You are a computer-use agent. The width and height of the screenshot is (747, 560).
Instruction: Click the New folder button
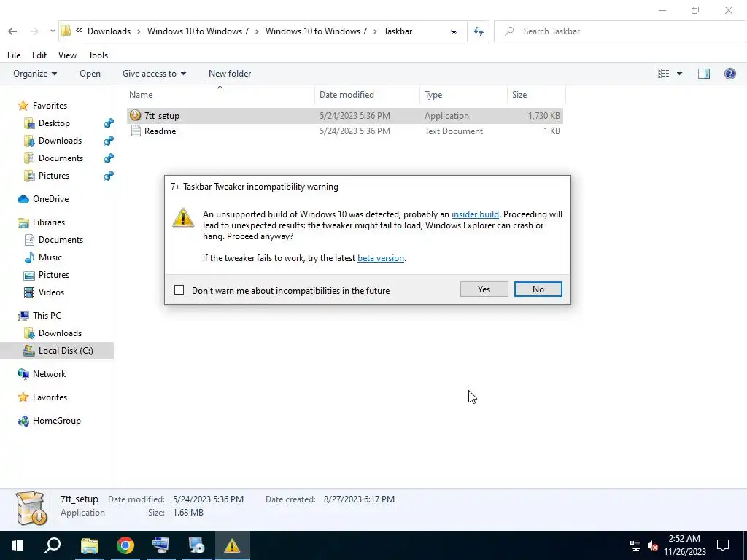pos(230,74)
